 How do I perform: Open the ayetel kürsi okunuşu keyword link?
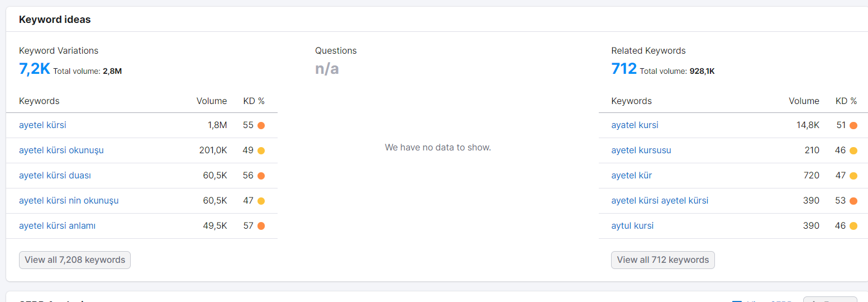(x=61, y=150)
